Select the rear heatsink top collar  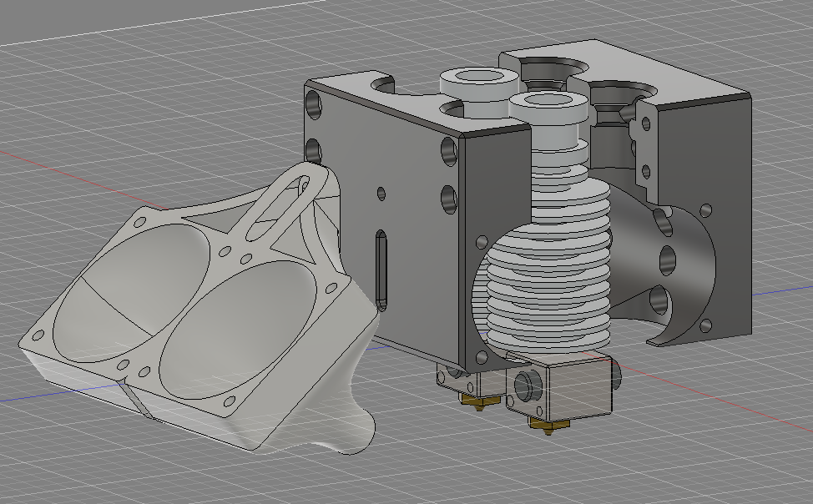tap(480, 86)
